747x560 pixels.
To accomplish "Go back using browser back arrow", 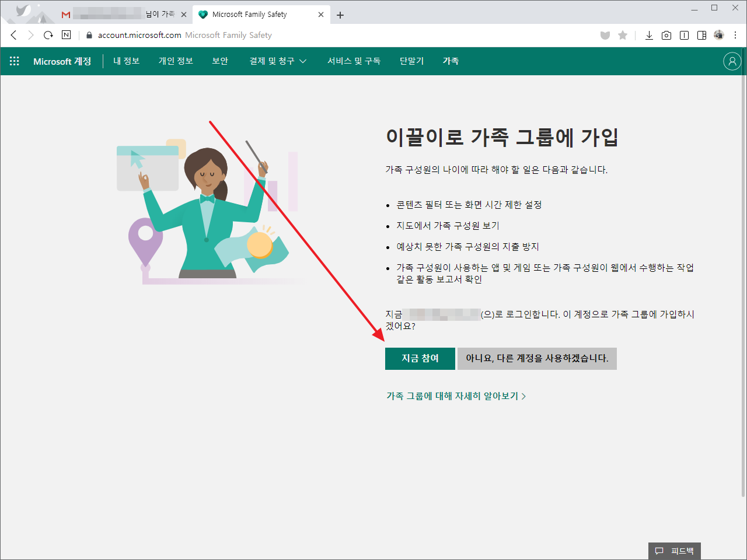I will (14, 35).
